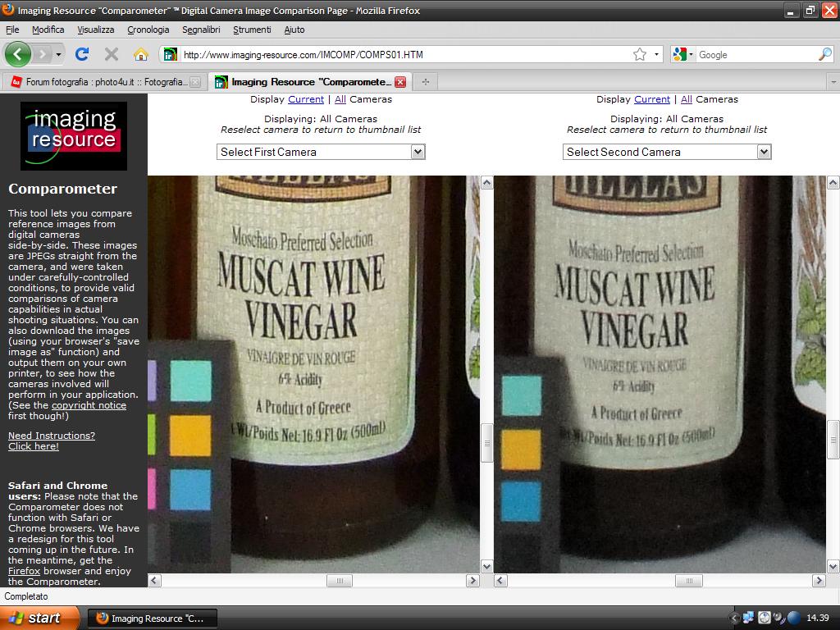Expand hidden system tray icons arrow
Viewport: 840px width, 630px height.
pos(734,619)
